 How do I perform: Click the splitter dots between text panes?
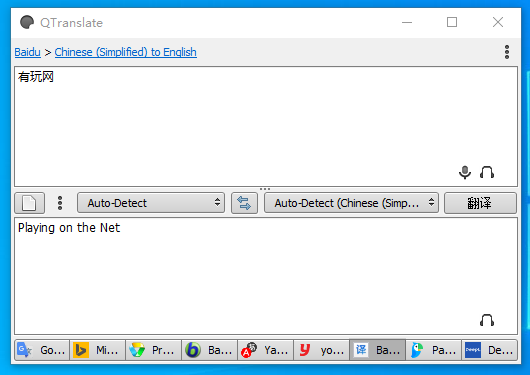pyautogui.click(x=265, y=189)
